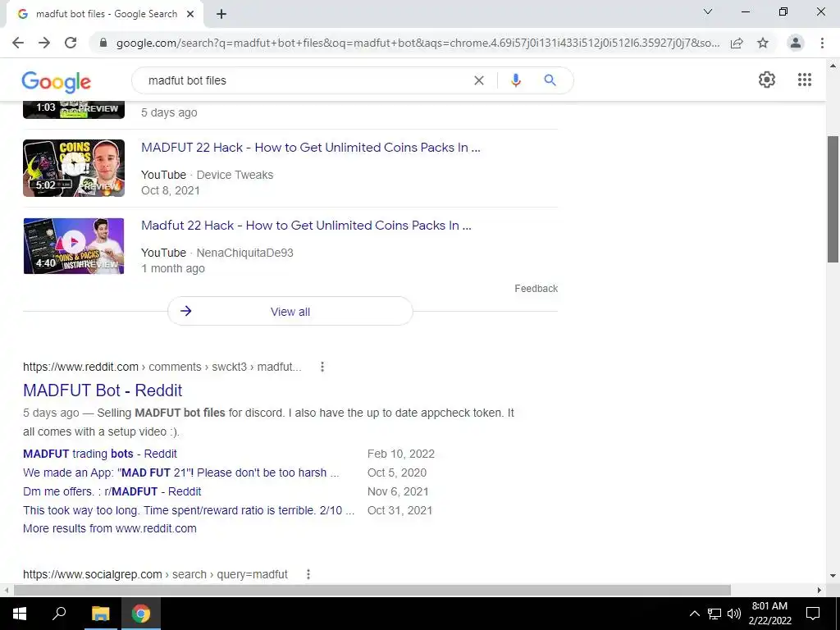Go back to previous page
Screen dimensions: 840x630
tap(18, 43)
